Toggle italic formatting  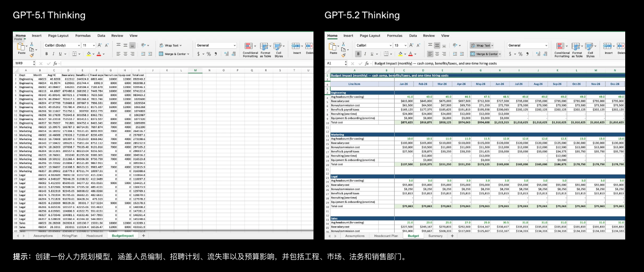pos(365,54)
